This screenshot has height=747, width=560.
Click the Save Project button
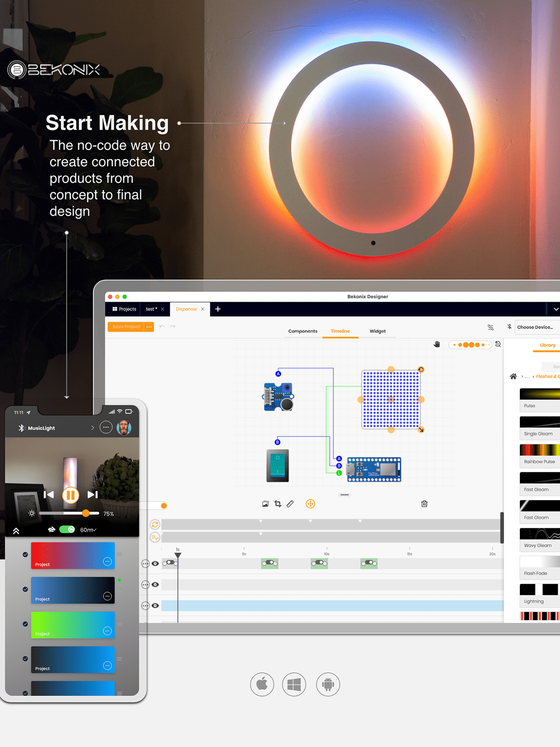pos(126,327)
